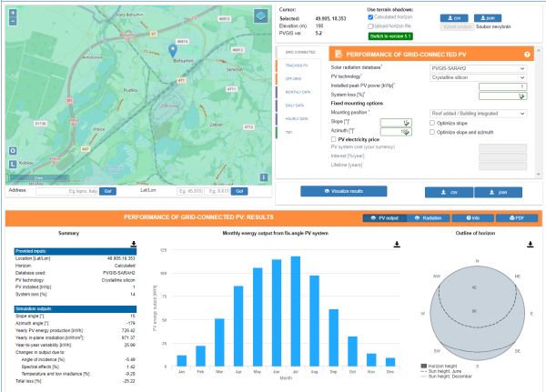546x392 pixels.
Task: Switch to the Tracking PV tab
Action: tap(297, 65)
